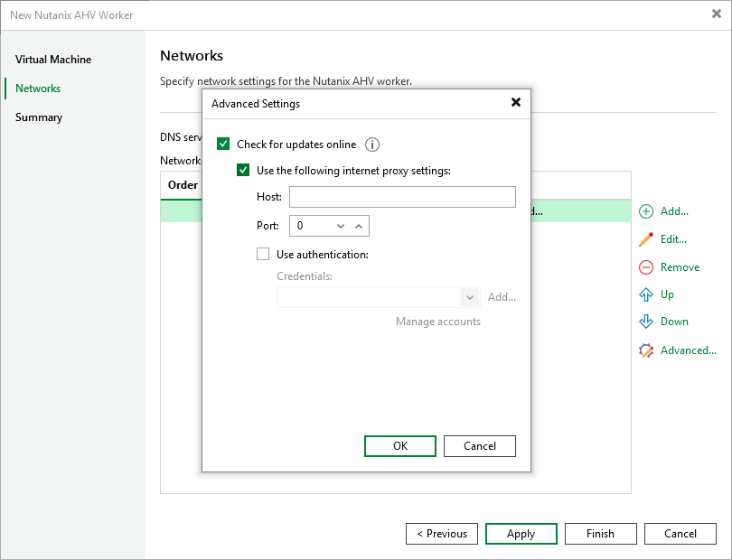The image size is (732, 560).
Task: Click the info icon next to updates checkbox
Action: 371,144
